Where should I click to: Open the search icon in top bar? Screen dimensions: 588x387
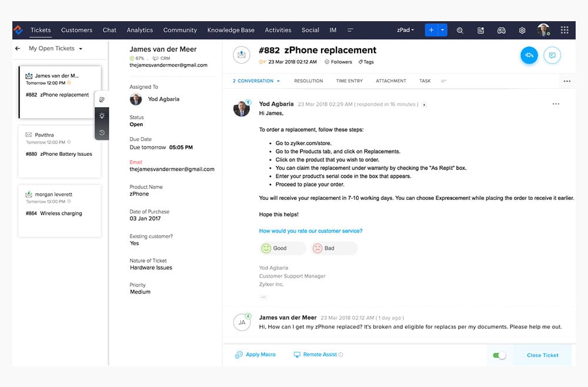[460, 31]
